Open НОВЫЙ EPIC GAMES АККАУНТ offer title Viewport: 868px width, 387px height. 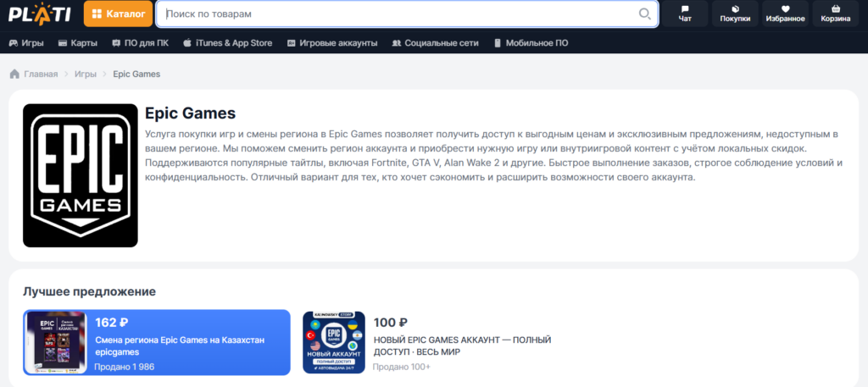click(462, 346)
